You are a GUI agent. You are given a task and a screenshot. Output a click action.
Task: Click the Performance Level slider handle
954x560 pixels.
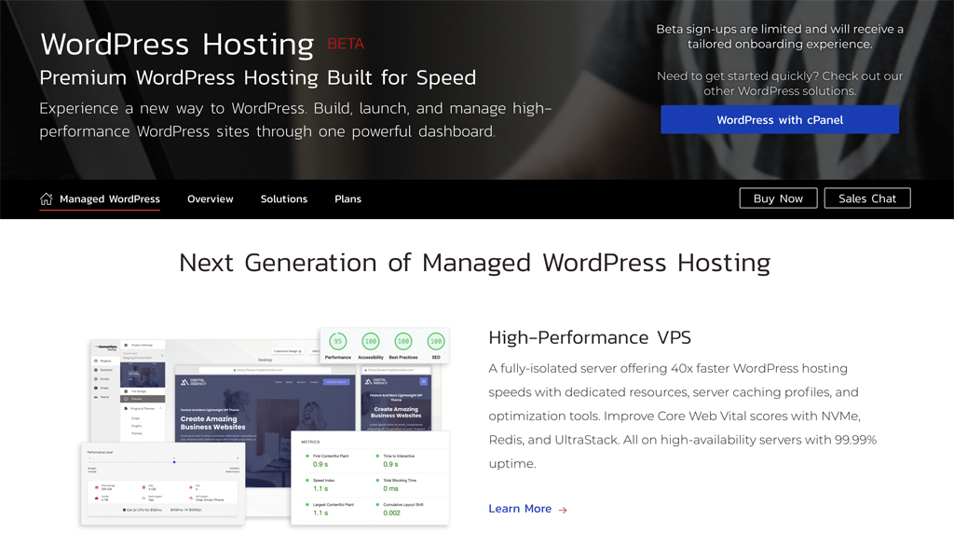coord(174,462)
